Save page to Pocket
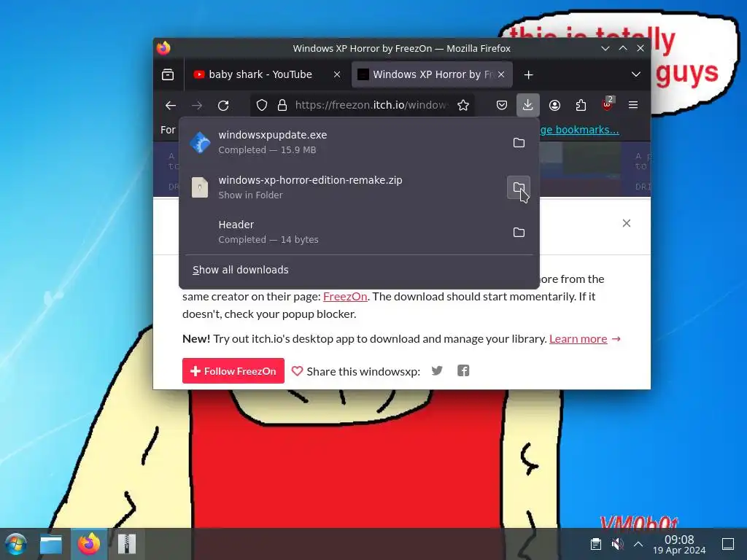The height and width of the screenshot is (560, 747). click(502, 105)
